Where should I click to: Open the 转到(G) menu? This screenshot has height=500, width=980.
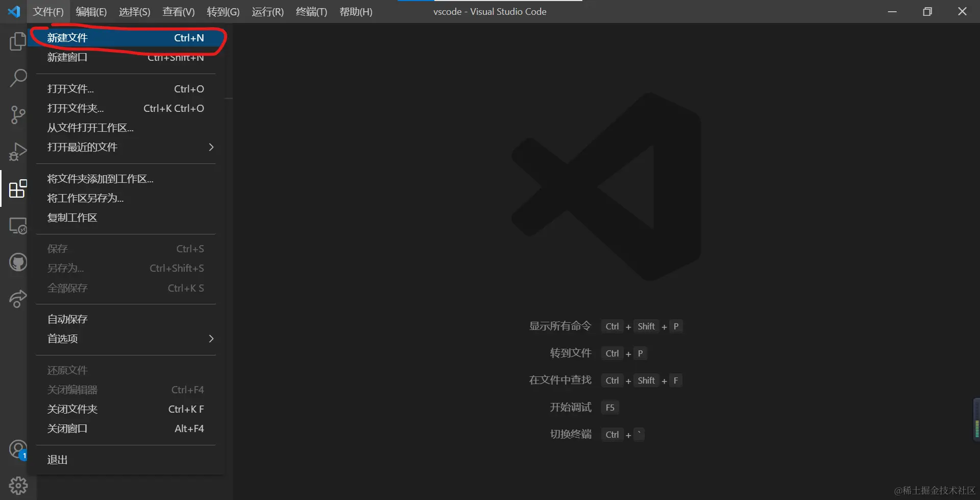(223, 11)
